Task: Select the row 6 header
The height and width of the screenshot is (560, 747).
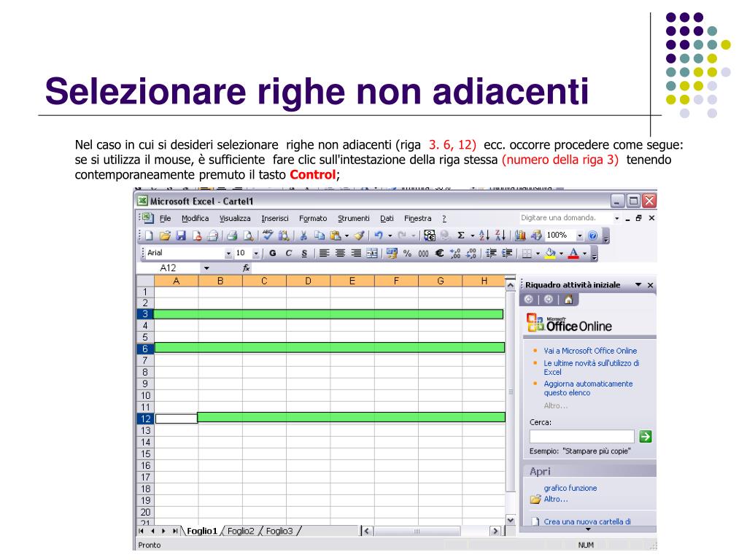Action: coord(145,349)
